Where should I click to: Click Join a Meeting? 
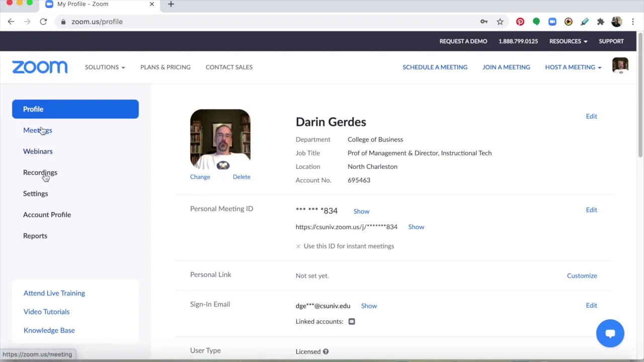(x=506, y=67)
